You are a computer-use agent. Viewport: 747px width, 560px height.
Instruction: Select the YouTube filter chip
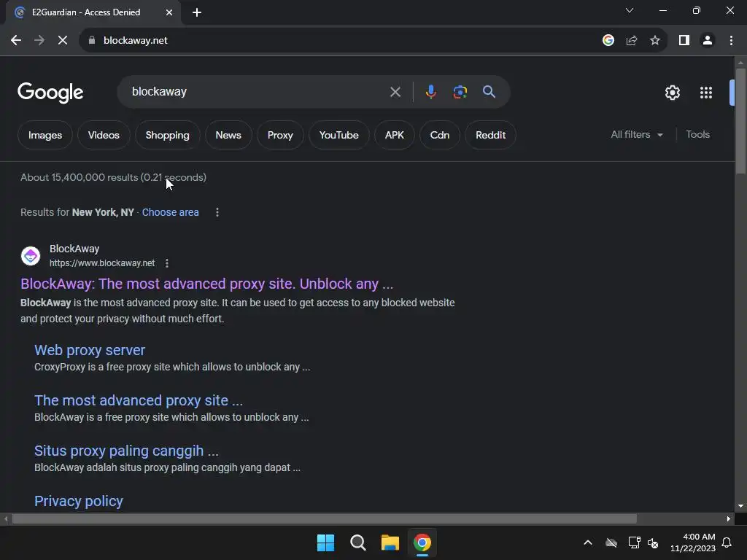(338, 135)
